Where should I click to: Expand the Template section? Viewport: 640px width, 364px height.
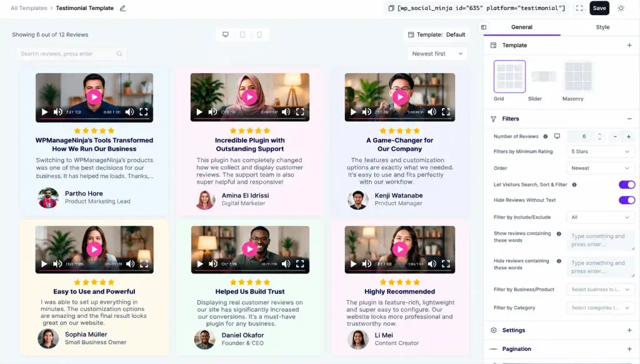(x=629, y=45)
